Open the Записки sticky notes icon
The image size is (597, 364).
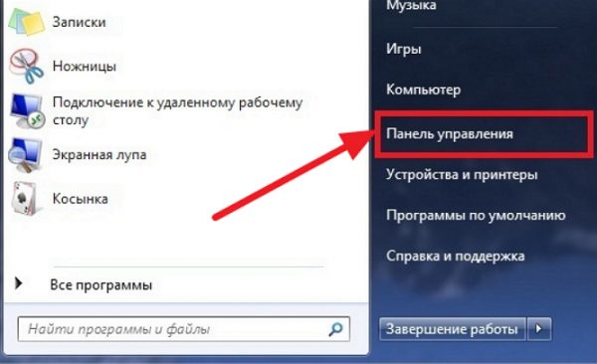pyautogui.click(x=27, y=22)
